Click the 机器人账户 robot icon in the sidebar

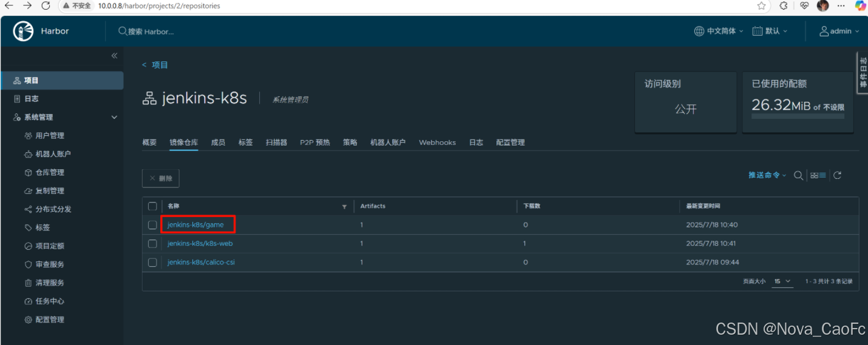28,154
